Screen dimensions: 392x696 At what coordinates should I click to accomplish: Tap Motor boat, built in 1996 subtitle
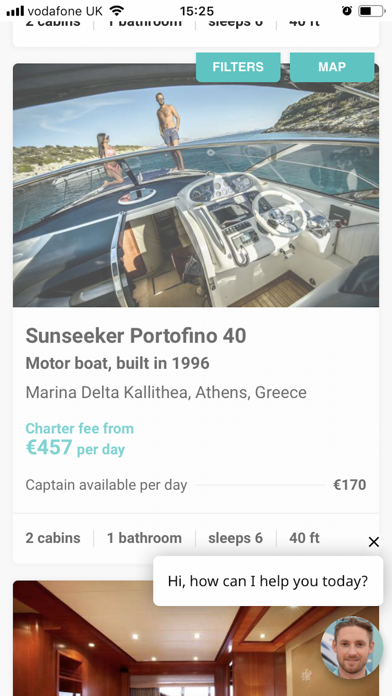(x=117, y=363)
